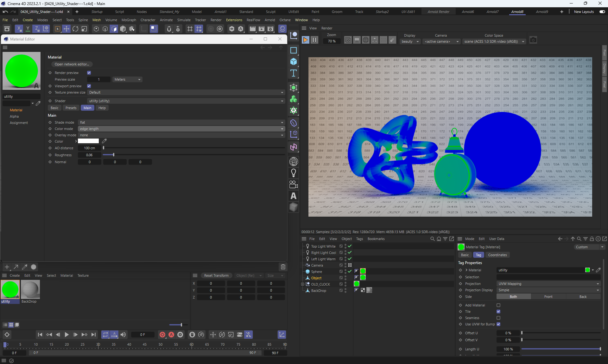Click the snapshot camera icon in IPR toolbar
Image resolution: width=608 pixels, height=364 pixels.
coord(533,40)
